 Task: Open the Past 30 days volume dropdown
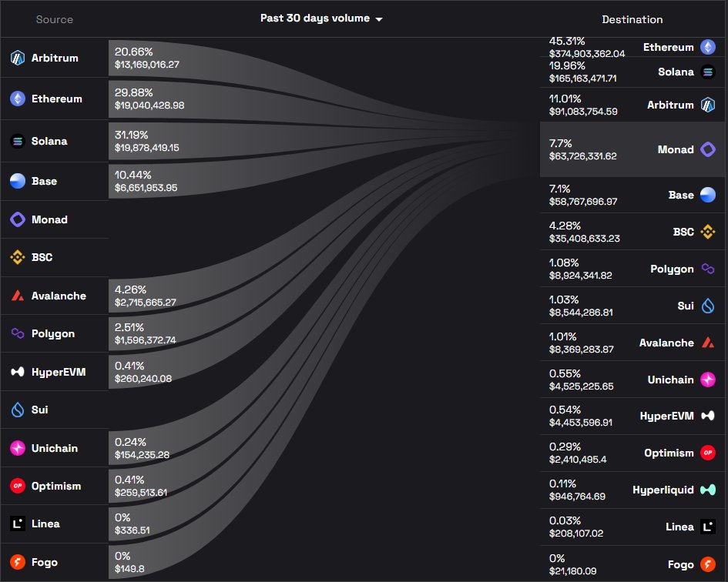pos(321,18)
